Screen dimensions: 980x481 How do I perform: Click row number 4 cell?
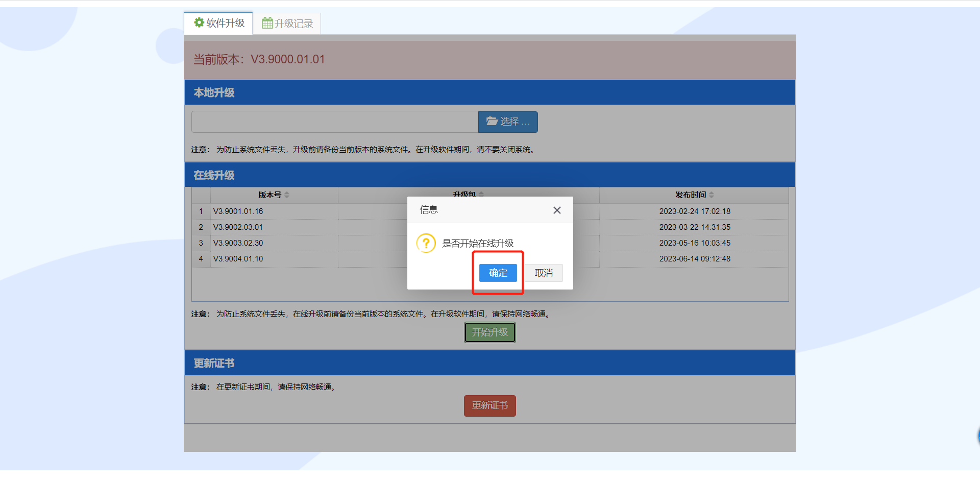click(201, 258)
